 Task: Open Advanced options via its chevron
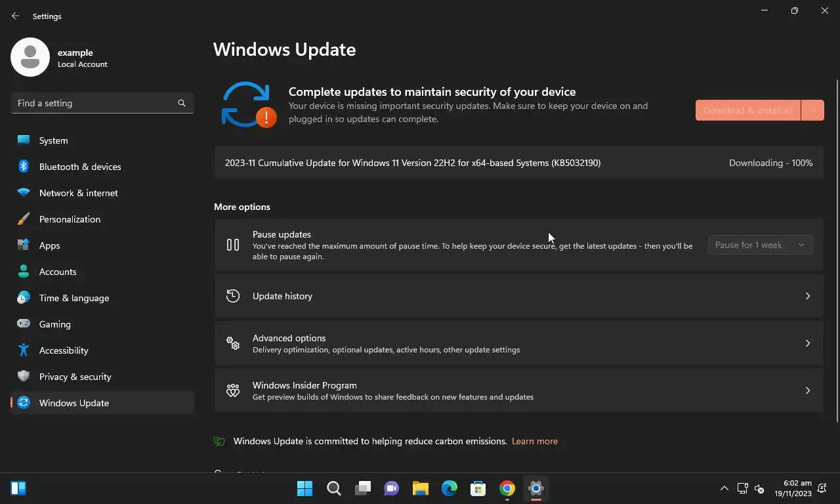[808, 343]
